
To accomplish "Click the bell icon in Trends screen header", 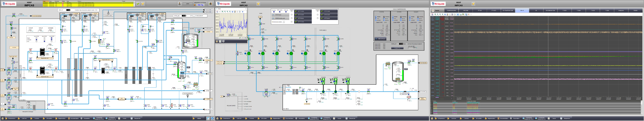I will [x=473, y=4].
